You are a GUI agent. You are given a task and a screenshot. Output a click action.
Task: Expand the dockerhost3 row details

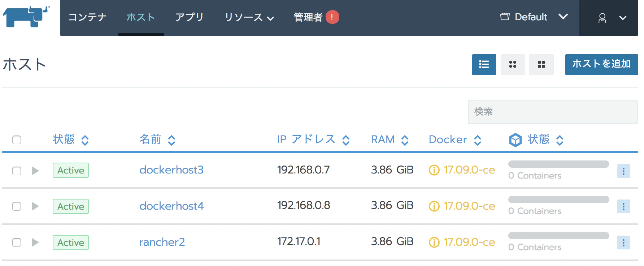(x=35, y=171)
